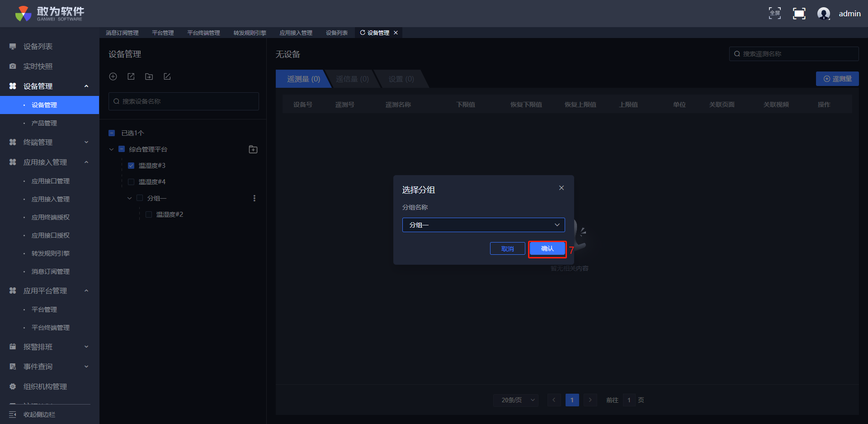
Task: Open 消息订阅管理 in the sidebar
Action: (50, 272)
